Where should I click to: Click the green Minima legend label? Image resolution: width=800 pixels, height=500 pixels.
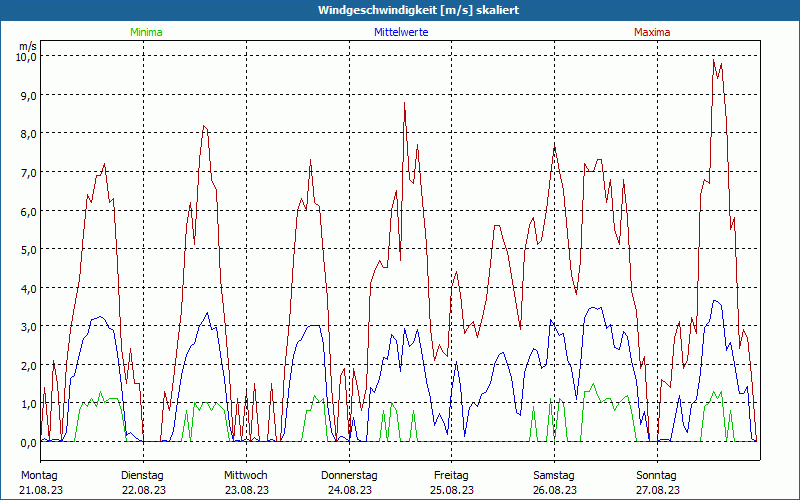146,32
